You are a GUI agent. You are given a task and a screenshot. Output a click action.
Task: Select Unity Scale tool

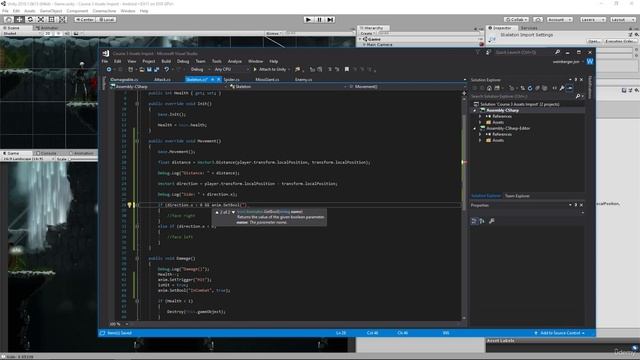(x=41, y=20)
